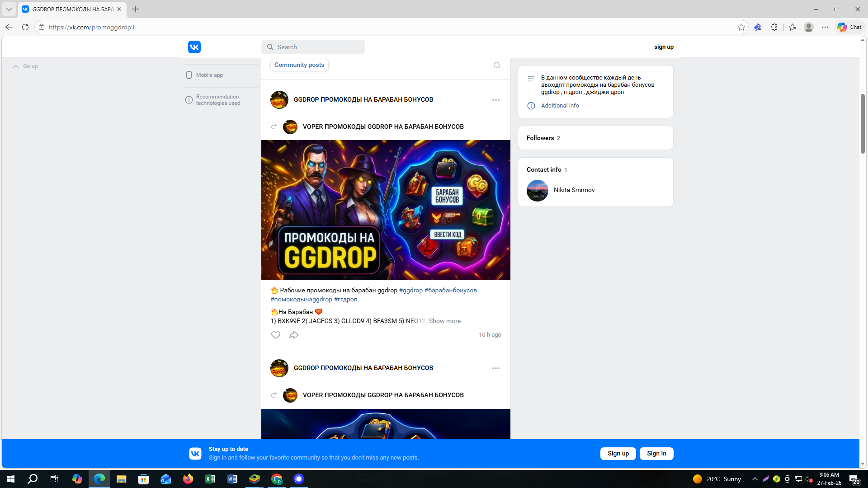The image size is (868, 488).
Task: Select the Community posts tab
Action: point(299,65)
